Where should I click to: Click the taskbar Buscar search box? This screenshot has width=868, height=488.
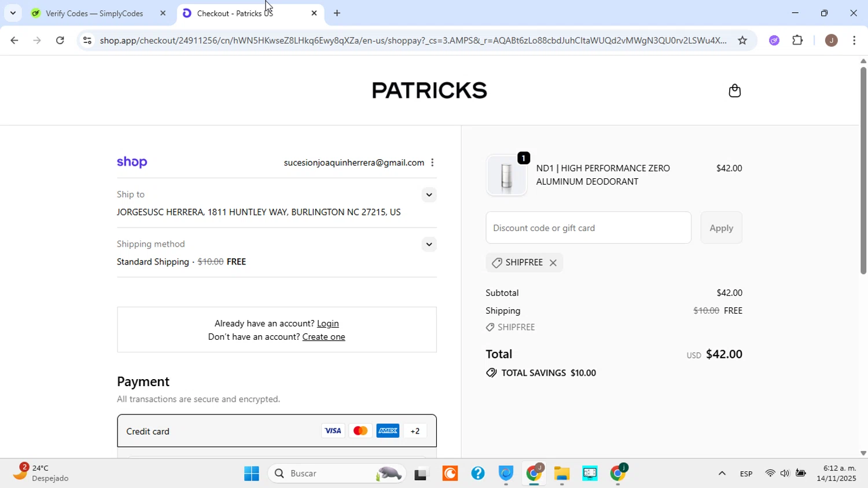[337, 474]
